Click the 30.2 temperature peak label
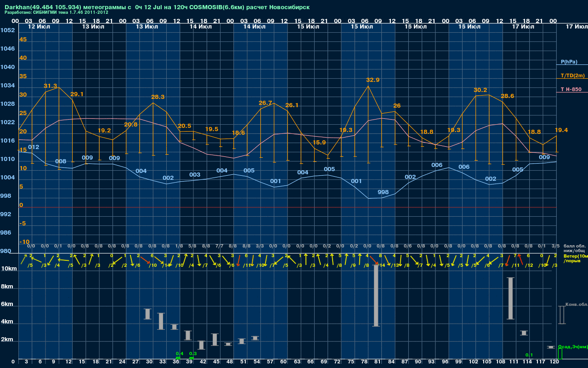The width and height of the screenshot is (588, 368). pos(481,90)
